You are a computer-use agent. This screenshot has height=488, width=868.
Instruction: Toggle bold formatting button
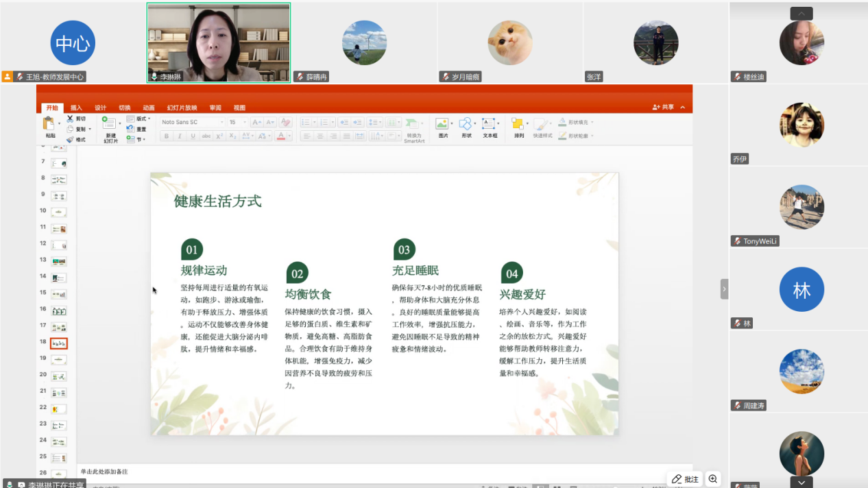click(x=167, y=136)
